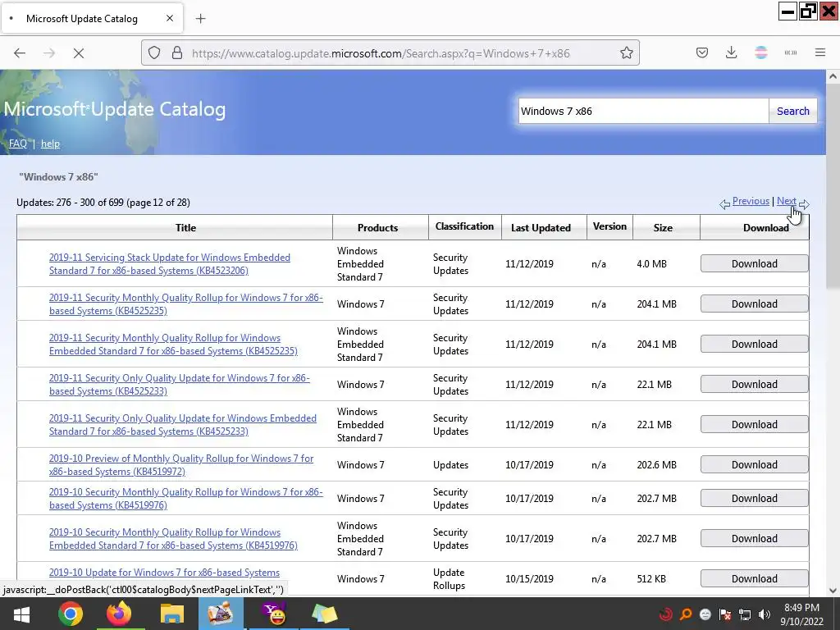The image size is (840, 630).
Task: Sort by the Version column header
Action: [x=609, y=226]
